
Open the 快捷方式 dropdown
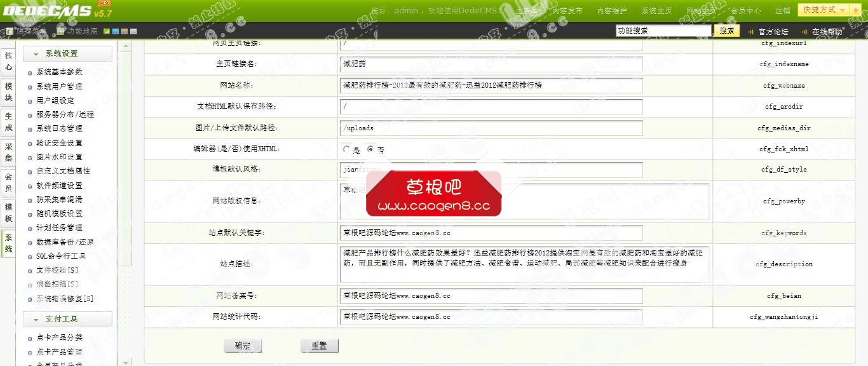(x=822, y=11)
